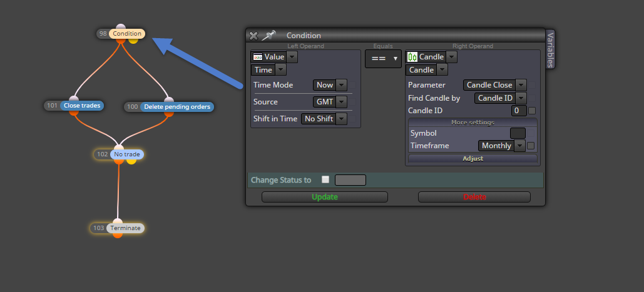Open the Time type dropdown

click(x=281, y=70)
